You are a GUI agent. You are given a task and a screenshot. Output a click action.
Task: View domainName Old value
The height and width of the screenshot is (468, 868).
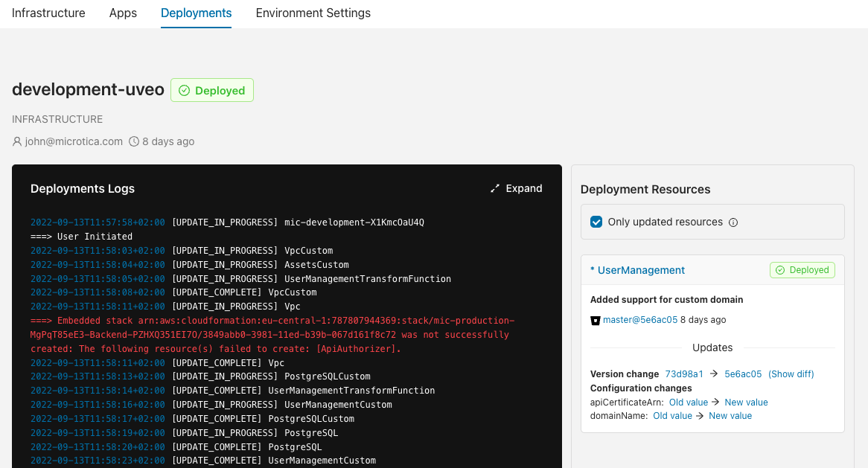pos(673,416)
